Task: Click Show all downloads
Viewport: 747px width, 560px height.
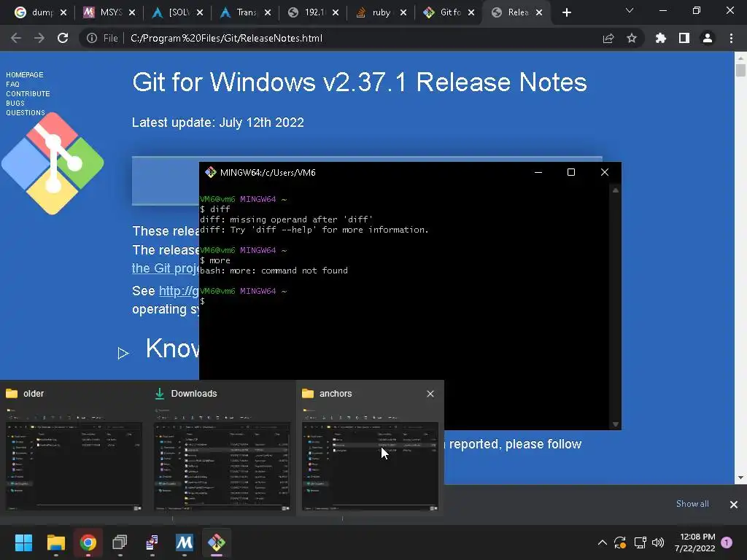Action: (692, 504)
